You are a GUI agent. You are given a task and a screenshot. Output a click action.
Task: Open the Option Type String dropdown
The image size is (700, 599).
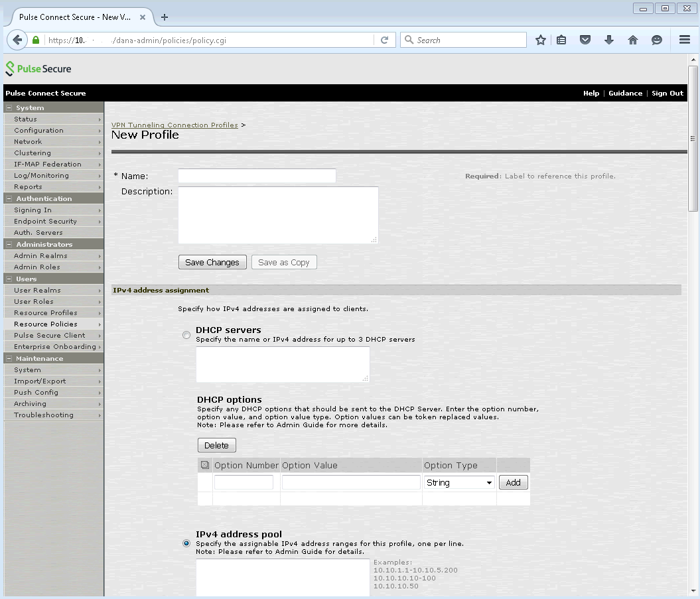pos(459,482)
